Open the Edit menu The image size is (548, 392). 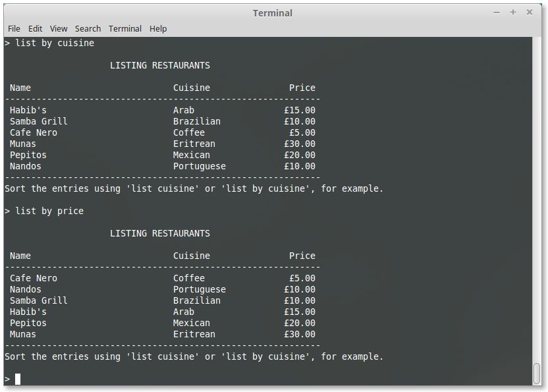(36, 29)
